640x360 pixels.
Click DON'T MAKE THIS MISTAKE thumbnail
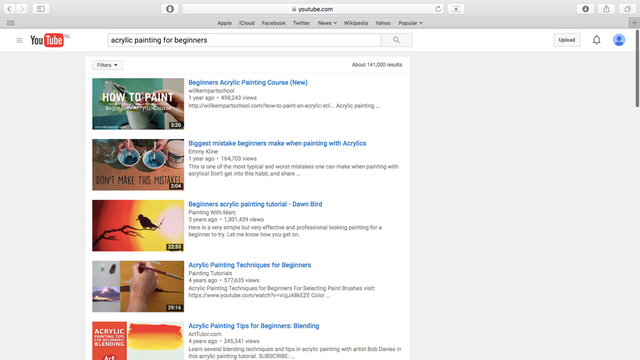[138, 164]
